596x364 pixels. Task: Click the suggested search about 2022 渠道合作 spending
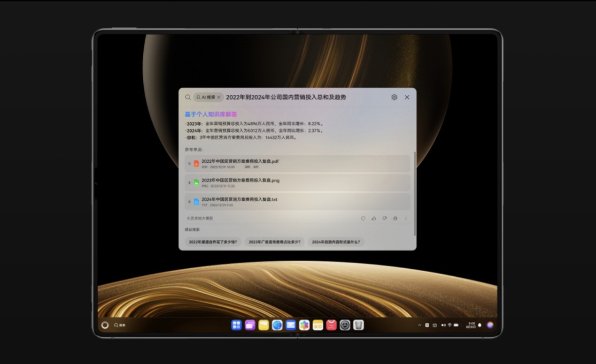[214, 242]
